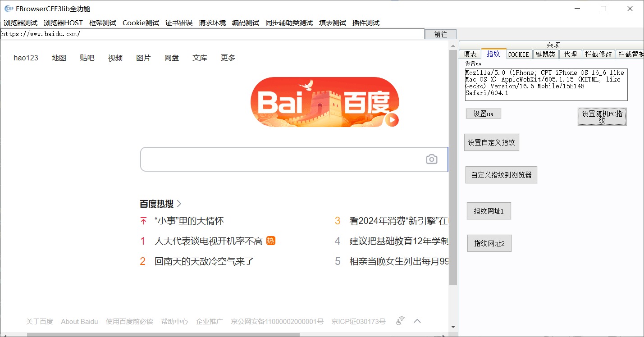Click the 设置自定义指纹 button

coord(492,142)
